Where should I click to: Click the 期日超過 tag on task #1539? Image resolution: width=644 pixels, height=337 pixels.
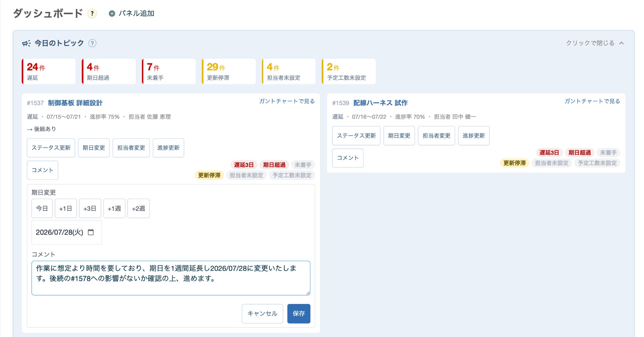(x=580, y=152)
